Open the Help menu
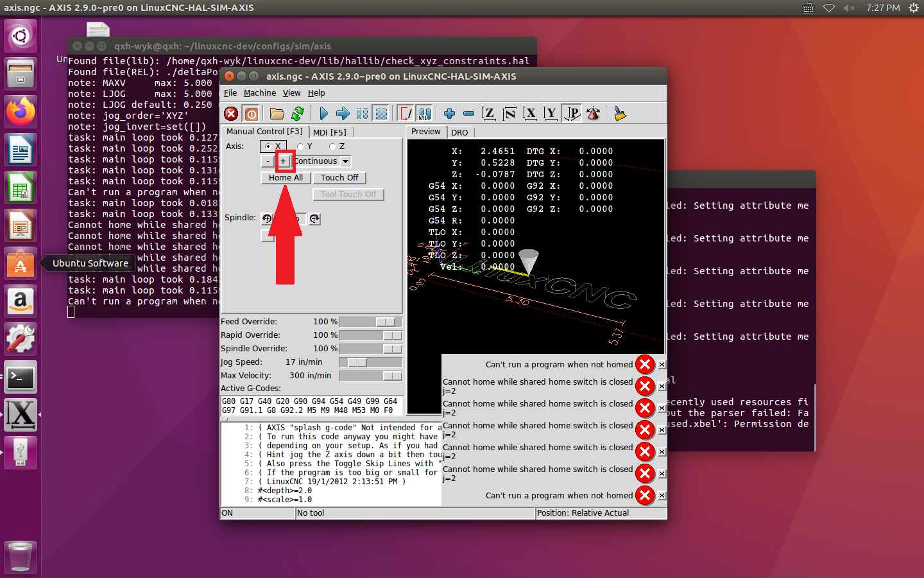The height and width of the screenshot is (578, 924). point(316,93)
